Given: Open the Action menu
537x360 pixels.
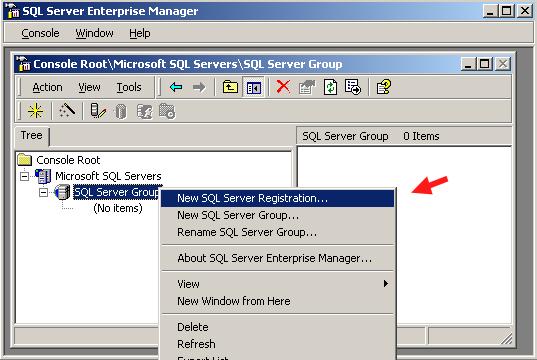Looking at the screenshot, I should pyautogui.click(x=47, y=87).
